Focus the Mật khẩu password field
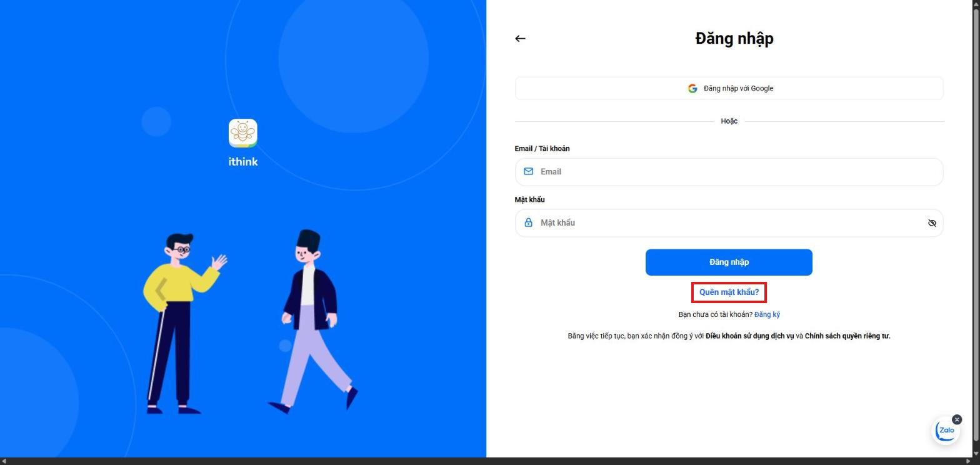Image resolution: width=980 pixels, height=465 pixels. [x=729, y=223]
